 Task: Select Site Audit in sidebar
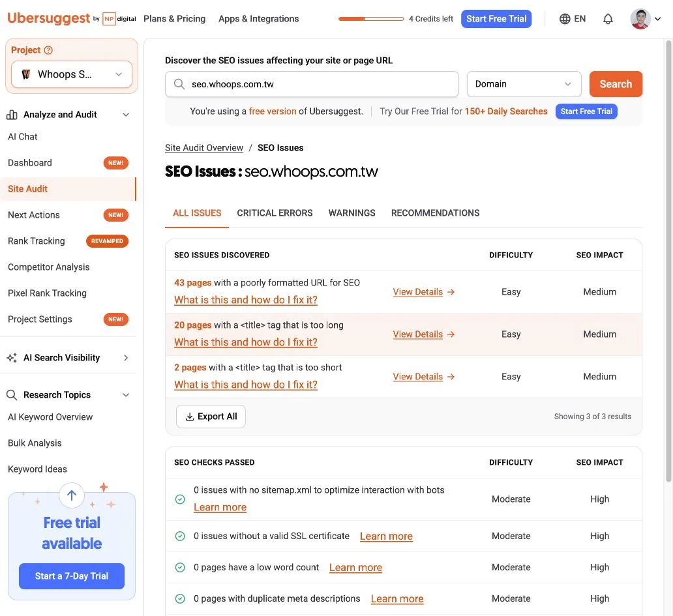coord(68,189)
